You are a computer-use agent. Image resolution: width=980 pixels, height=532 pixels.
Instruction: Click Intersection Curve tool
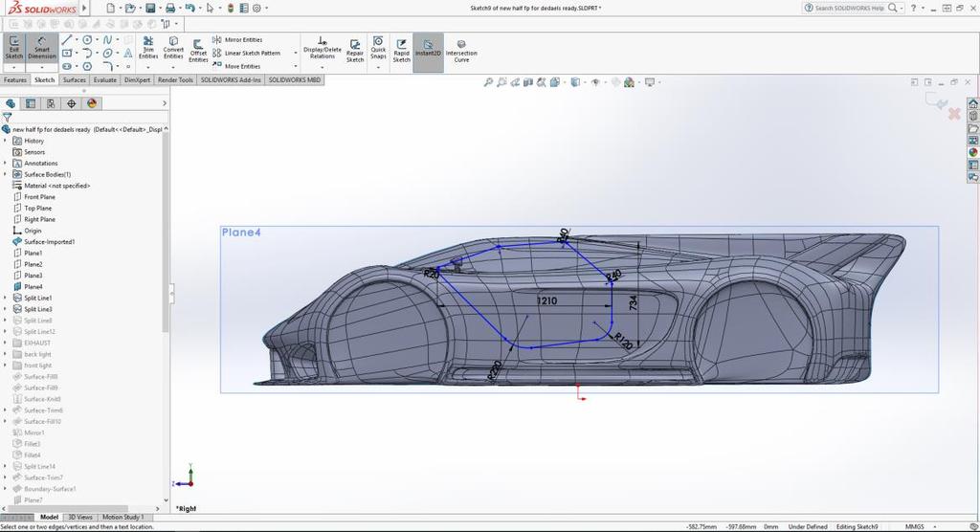(461, 51)
